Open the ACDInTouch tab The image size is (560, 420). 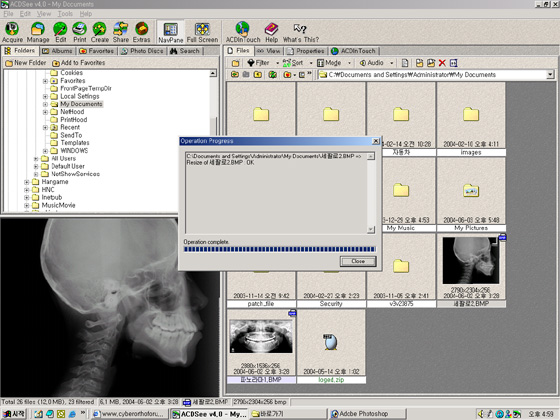354,51
